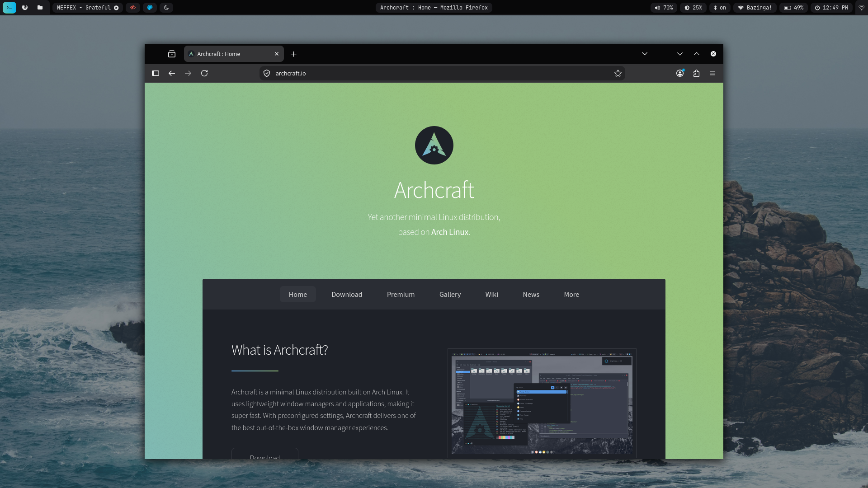Open the Firefox application menu
868x488 pixels.
click(x=712, y=73)
